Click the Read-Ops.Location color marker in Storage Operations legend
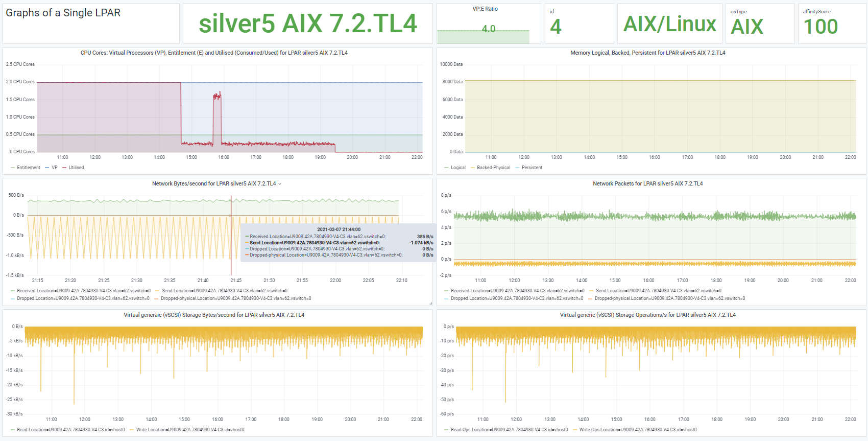The image size is (868, 441). click(x=447, y=430)
